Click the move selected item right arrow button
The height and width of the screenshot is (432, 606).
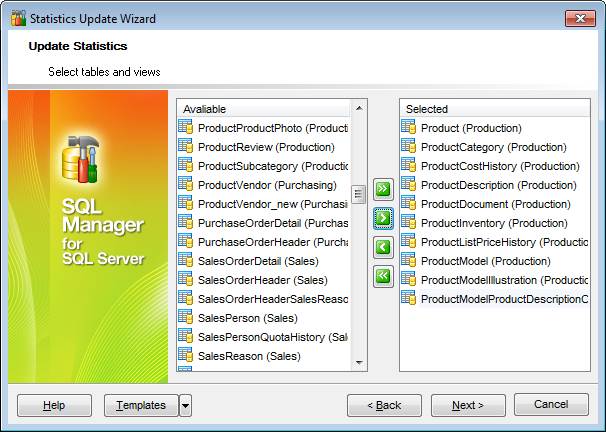383,218
